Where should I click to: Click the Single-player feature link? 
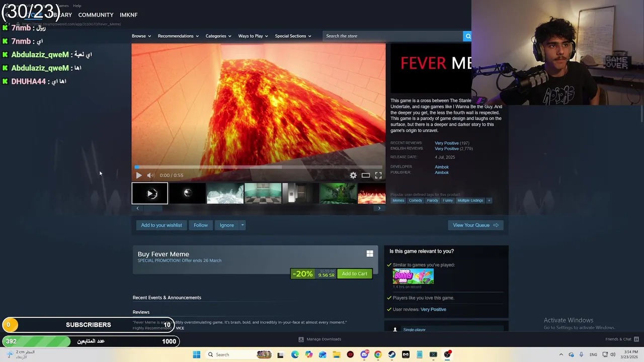click(414, 330)
